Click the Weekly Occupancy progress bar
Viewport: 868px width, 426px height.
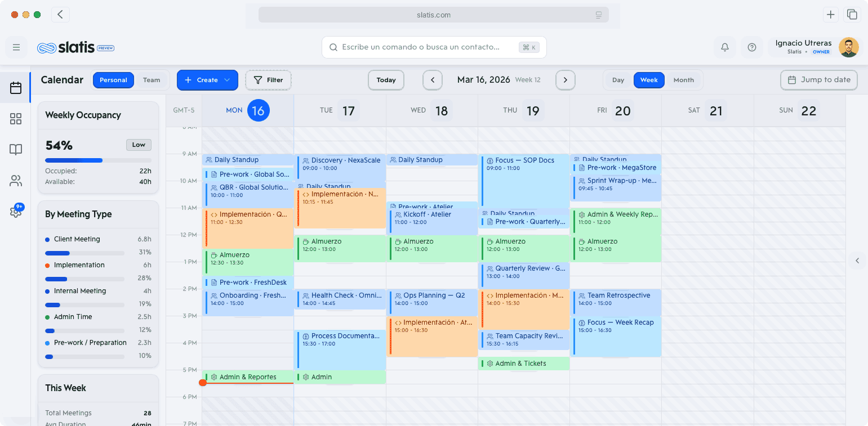(99, 160)
